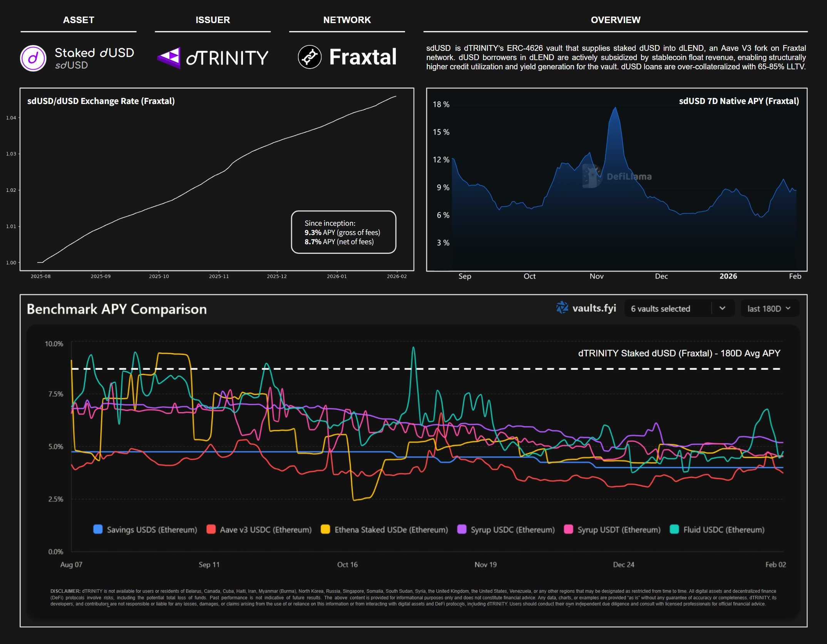Select the ASSET header tab
827x644 pixels.
point(79,20)
